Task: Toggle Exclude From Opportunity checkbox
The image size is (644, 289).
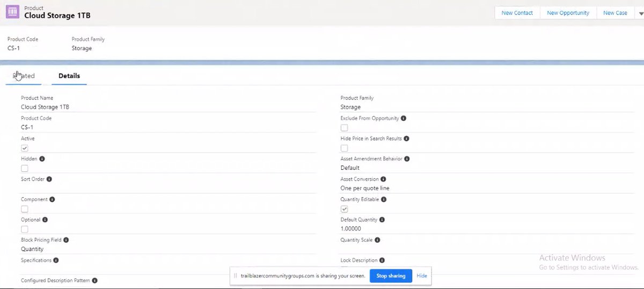Action: pyautogui.click(x=345, y=128)
